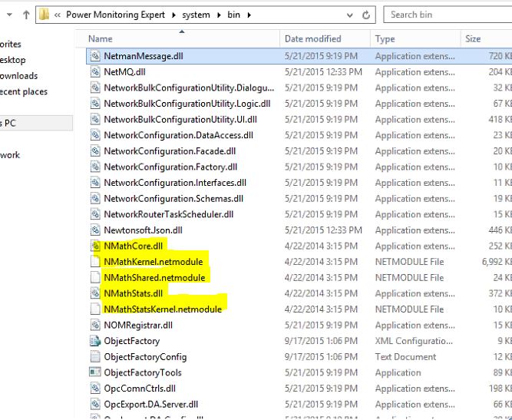
Task: Click NetworkConfiguration.DataAccess.dll icon
Action: 95,135
